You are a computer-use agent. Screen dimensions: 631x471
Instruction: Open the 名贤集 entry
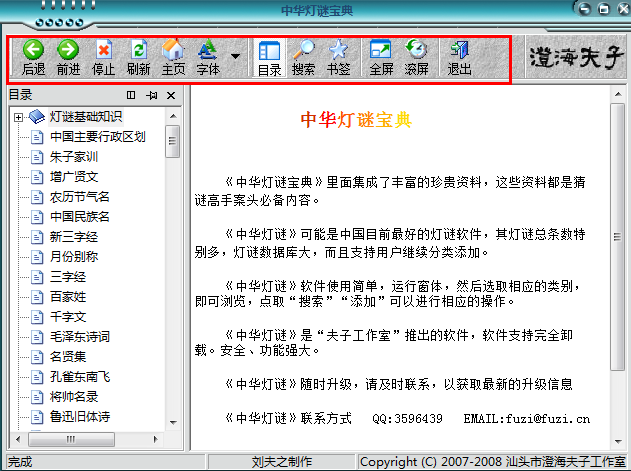click(x=68, y=357)
